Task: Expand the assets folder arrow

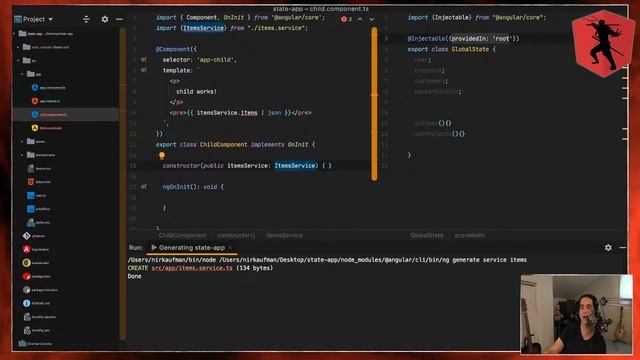Action: [22, 141]
